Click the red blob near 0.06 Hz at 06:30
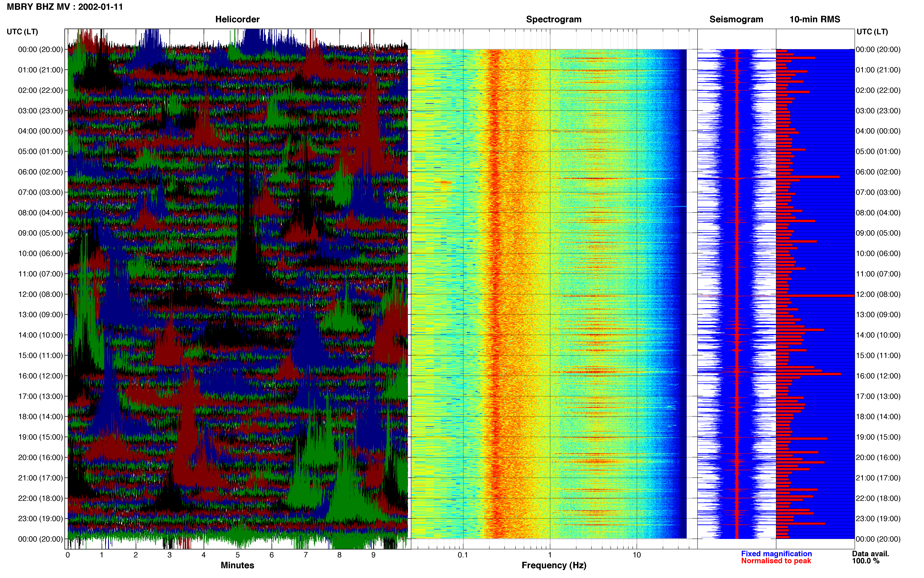The image size is (924, 578). coord(443,182)
